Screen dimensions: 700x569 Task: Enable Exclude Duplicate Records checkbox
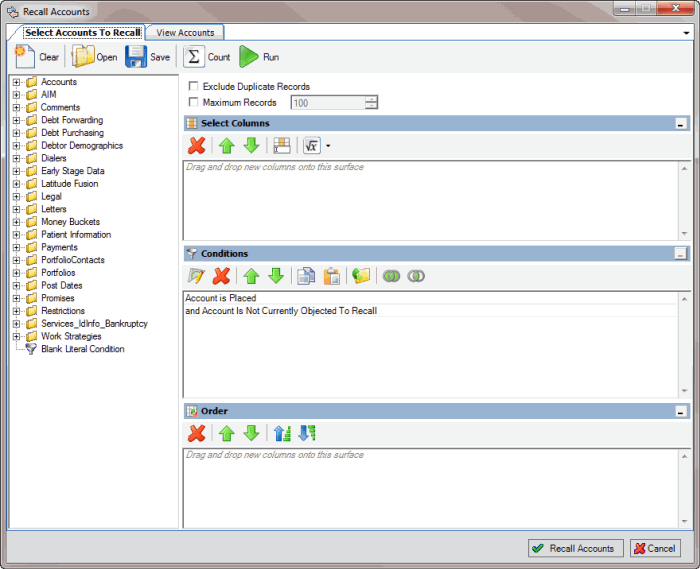click(194, 87)
